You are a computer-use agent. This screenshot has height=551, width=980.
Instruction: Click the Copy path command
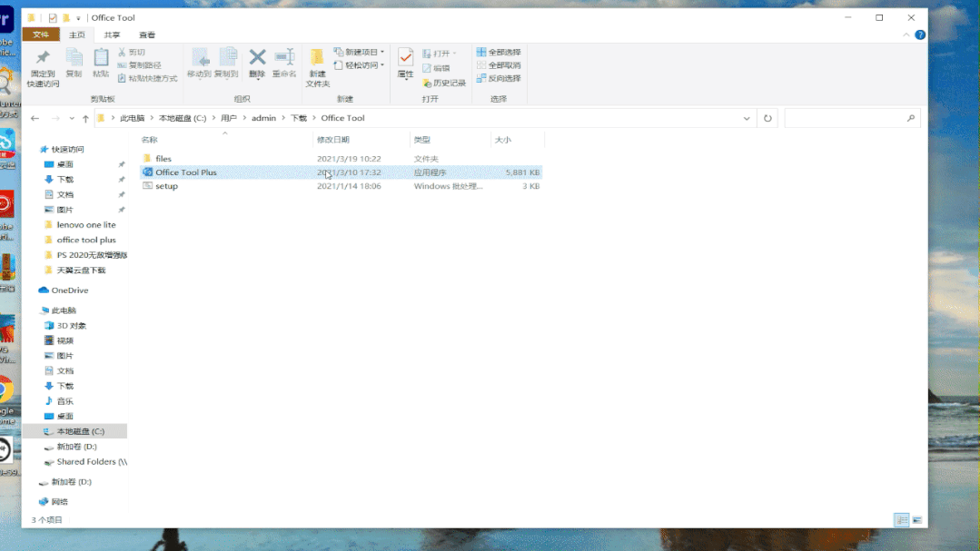139,65
